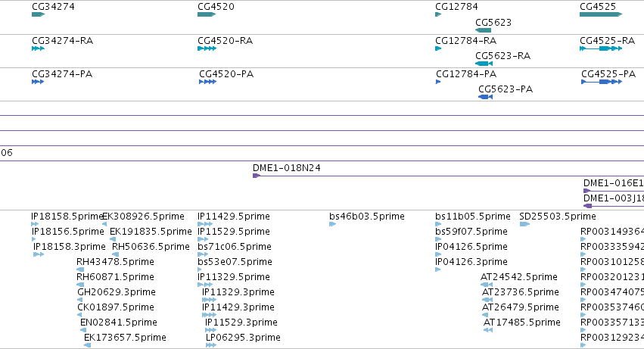This screenshot has width=644, height=349.
Task: Select the CG34274 gene arrow glyph
Action: click(x=38, y=14)
